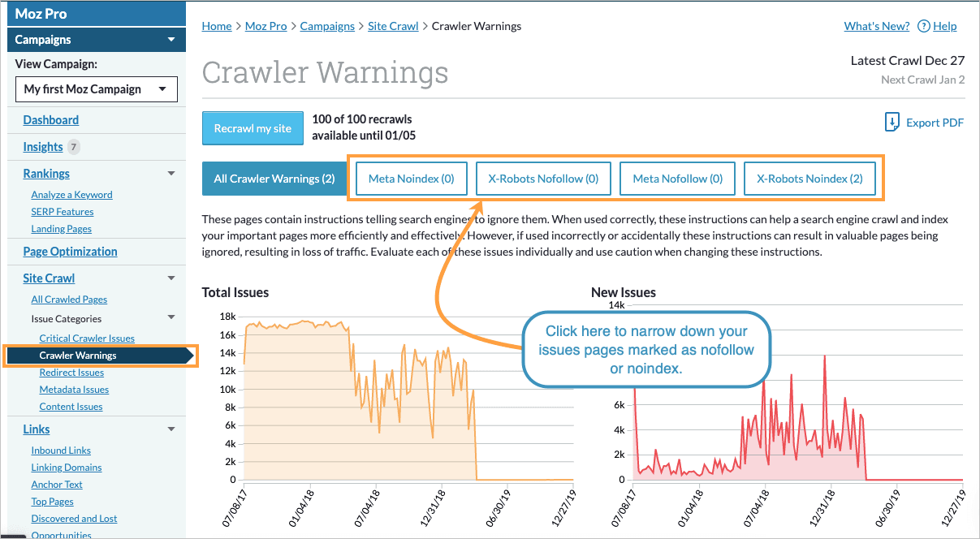Select the Insights badge showing 7
The height and width of the screenshot is (539, 980).
73,147
